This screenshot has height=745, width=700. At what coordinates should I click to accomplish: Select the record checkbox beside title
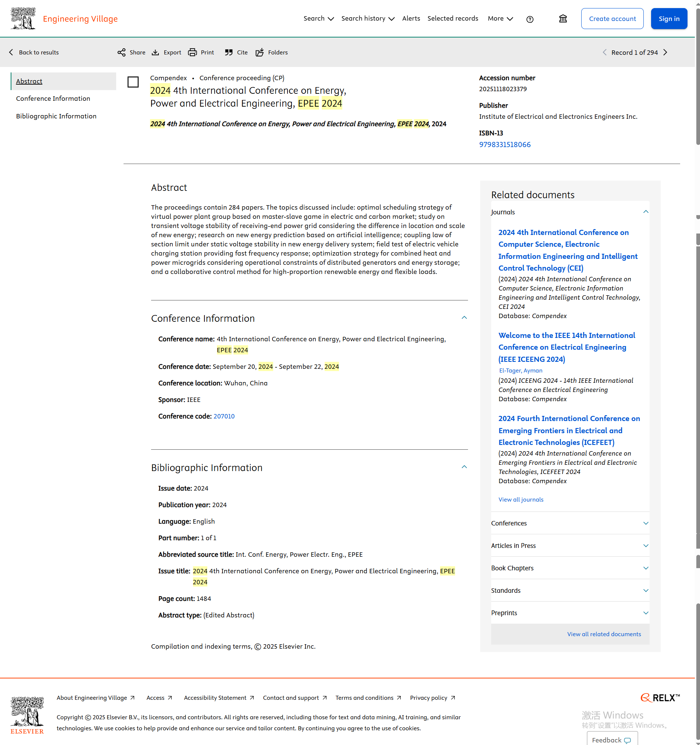pos(133,82)
